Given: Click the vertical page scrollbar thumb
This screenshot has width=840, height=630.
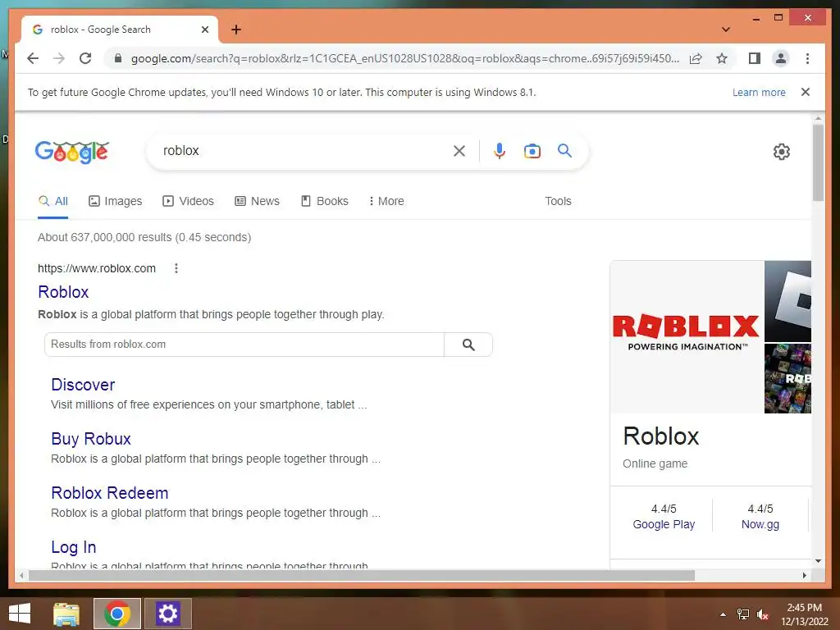Looking at the screenshot, I should pyautogui.click(x=818, y=162).
